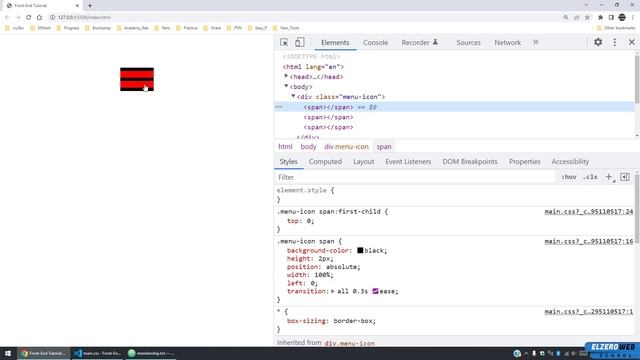Toggle the :hov element state button

[569, 177]
